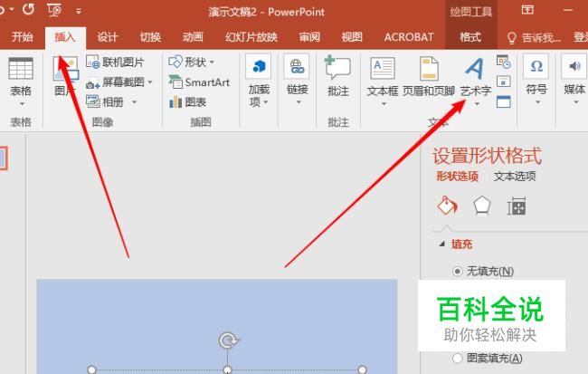Switch to the 切换 Transitions tab
The image size is (588, 374).
click(150, 37)
